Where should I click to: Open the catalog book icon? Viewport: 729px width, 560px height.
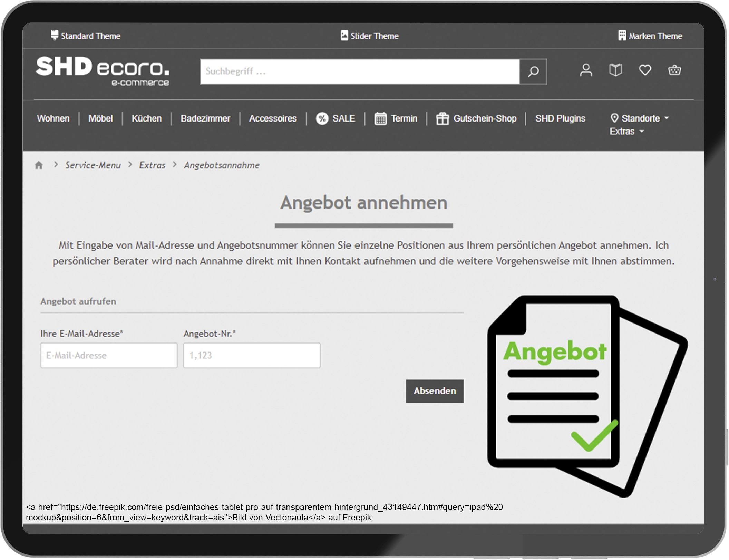[x=615, y=70]
